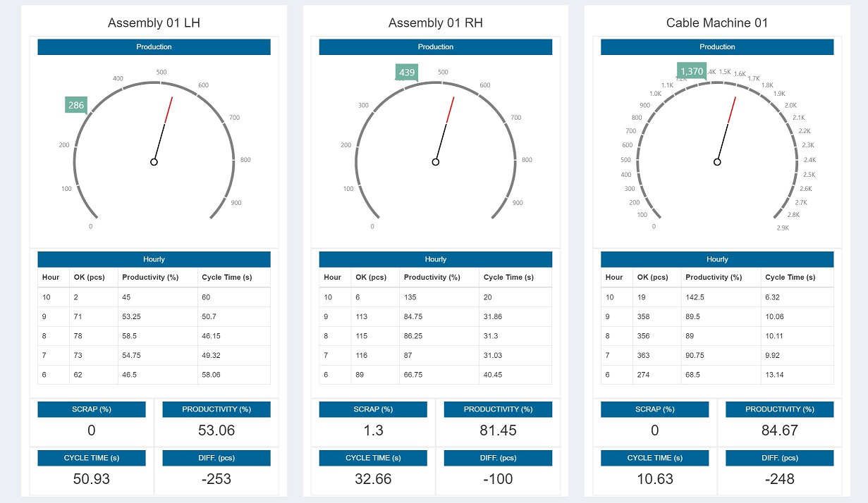Select the 53.25 productivity cell

(x=157, y=317)
